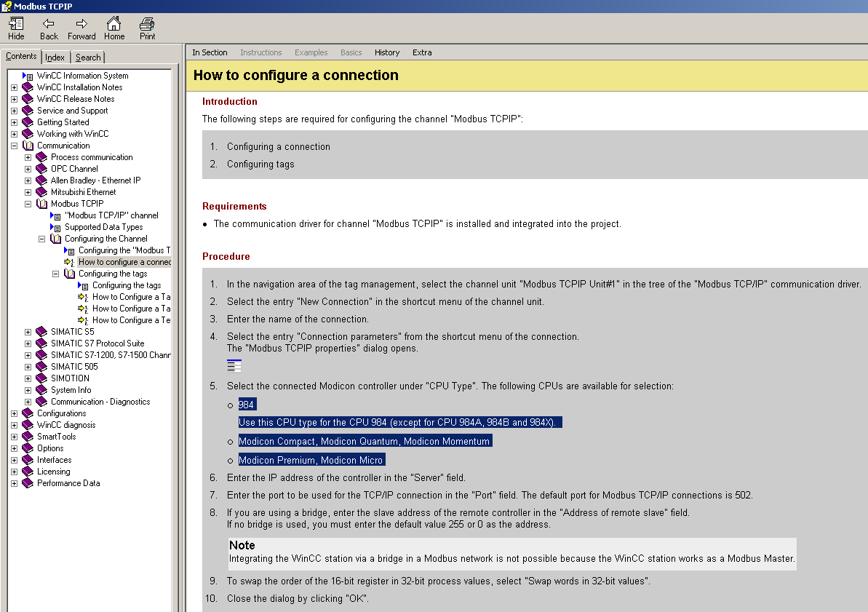The height and width of the screenshot is (612, 868).
Task: Switch to the Index tab
Action: (x=55, y=57)
